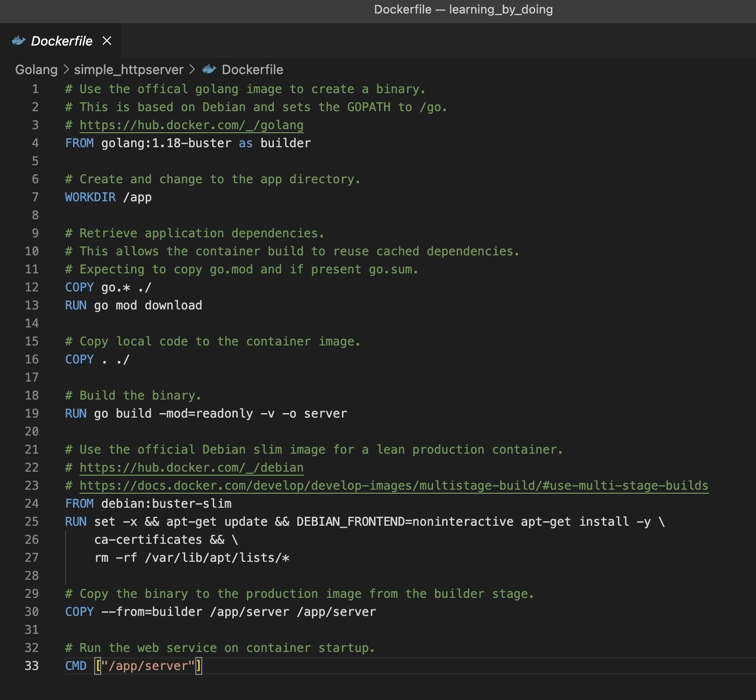756x700 pixels.
Task: Click the 'ca-certificates' package name
Action: (x=148, y=540)
